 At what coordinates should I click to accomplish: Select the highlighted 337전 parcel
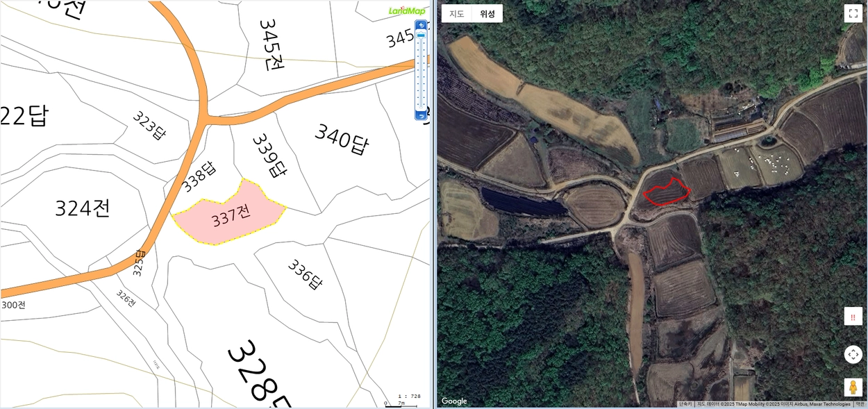[x=229, y=215]
